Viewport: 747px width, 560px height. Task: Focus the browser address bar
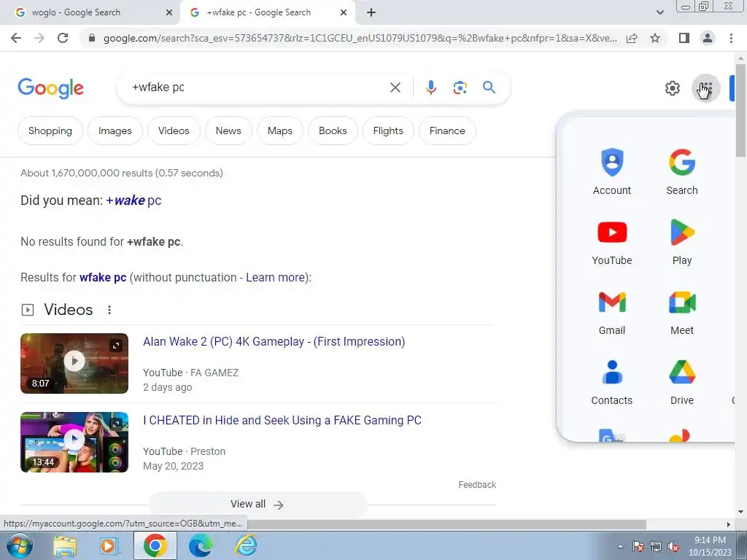click(360, 38)
